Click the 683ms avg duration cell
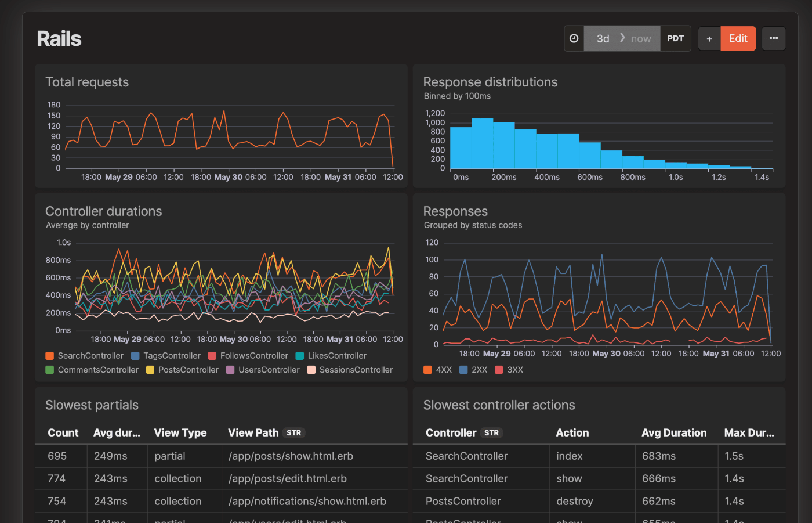This screenshot has width=812, height=523. 659,456
